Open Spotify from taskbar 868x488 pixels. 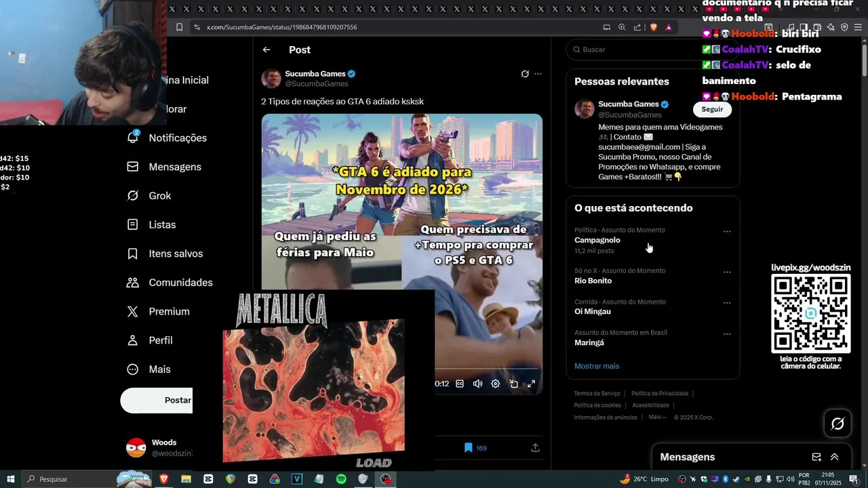[341, 479]
